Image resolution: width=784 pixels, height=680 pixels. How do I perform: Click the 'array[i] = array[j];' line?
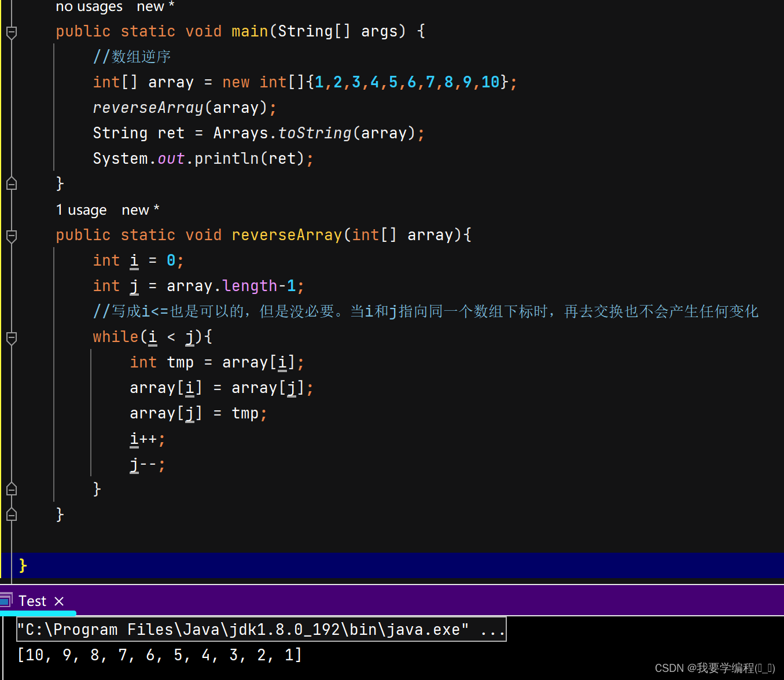click(x=222, y=388)
